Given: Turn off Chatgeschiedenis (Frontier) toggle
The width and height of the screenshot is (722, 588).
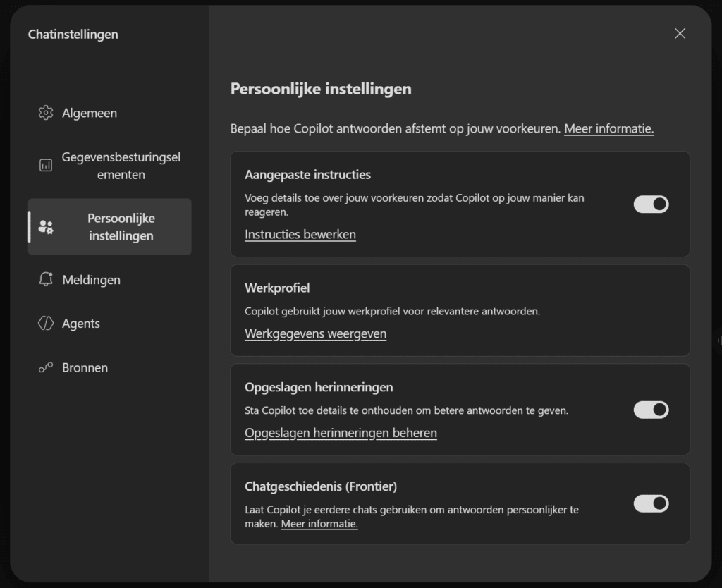Looking at the screenshot, I should point(651,503).
